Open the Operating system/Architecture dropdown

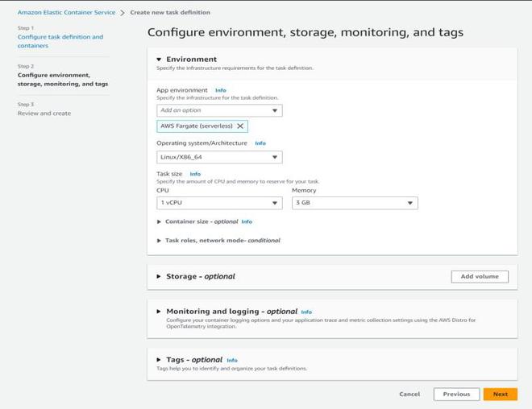point(219,158)
